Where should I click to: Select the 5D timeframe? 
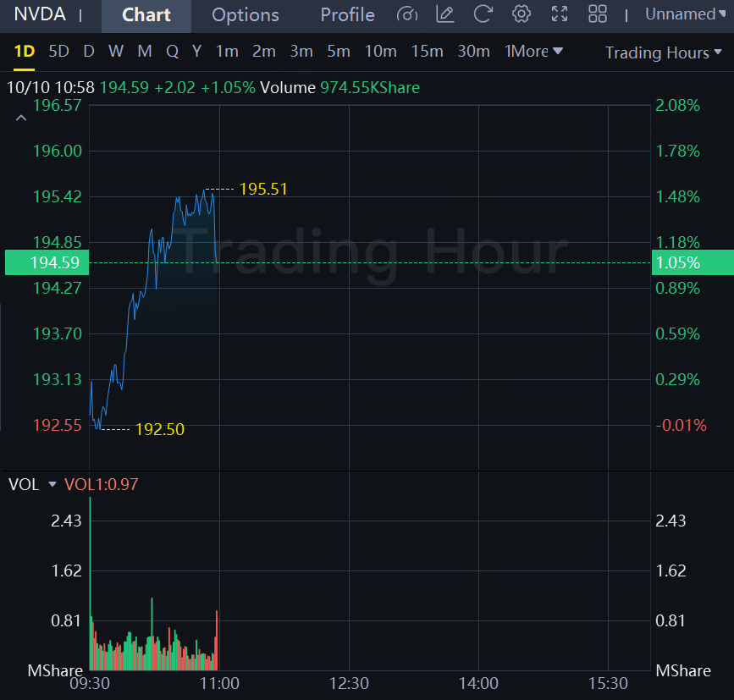coord(59,51)
